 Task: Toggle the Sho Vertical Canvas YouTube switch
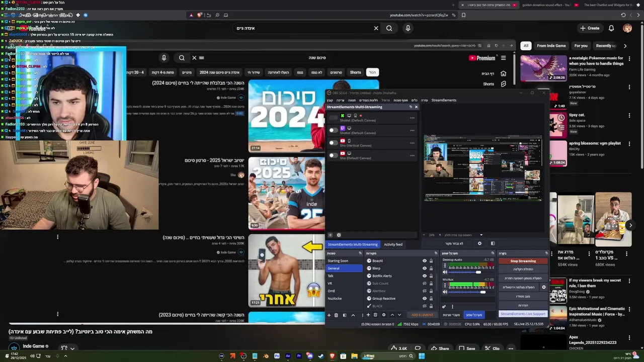click(333, 143)
